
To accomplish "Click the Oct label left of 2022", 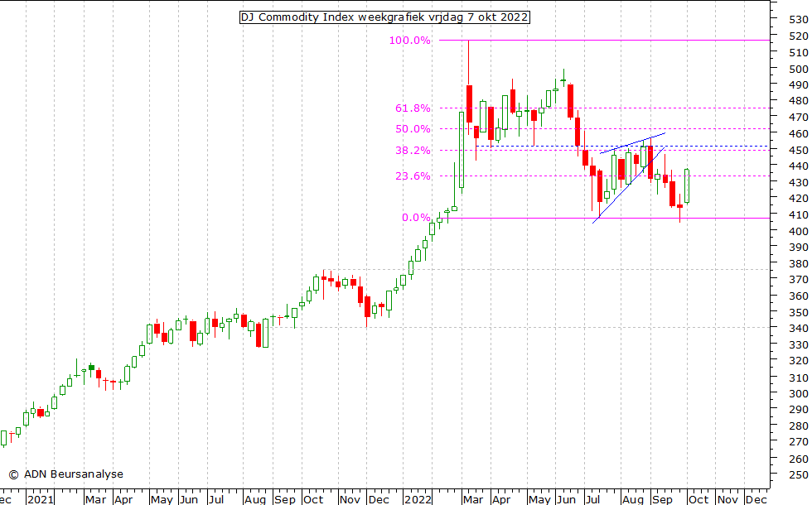I will (313, 499).
